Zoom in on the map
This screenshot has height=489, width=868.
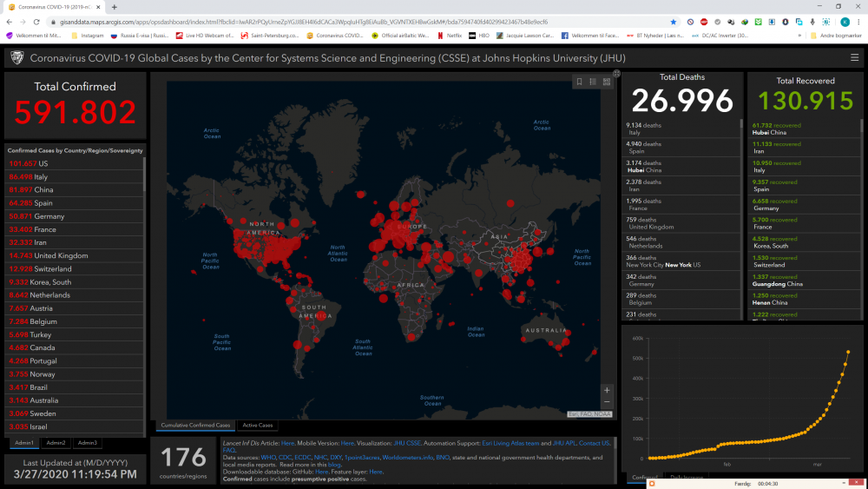[607, 391]
